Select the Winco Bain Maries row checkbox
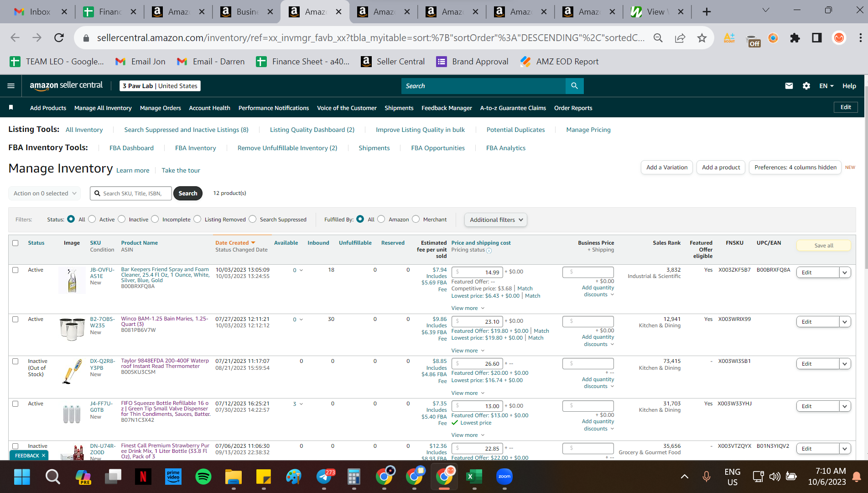Screen dimensions: 868x493 (x=16, y=319)
